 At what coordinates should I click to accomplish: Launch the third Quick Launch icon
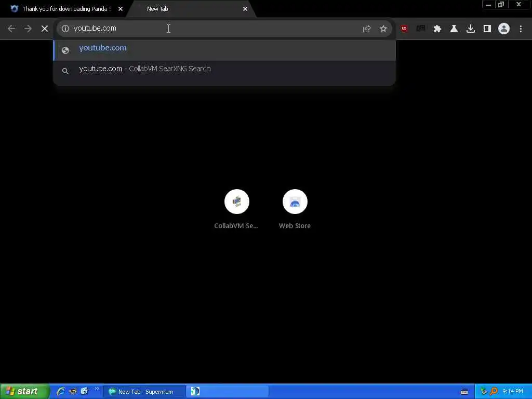[x=84, y=391]
